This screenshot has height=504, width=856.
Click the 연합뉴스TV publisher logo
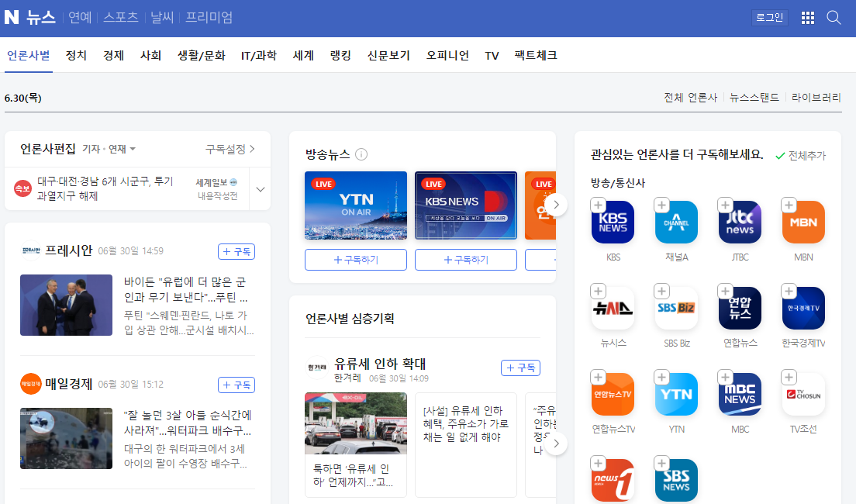click(613, 394)
